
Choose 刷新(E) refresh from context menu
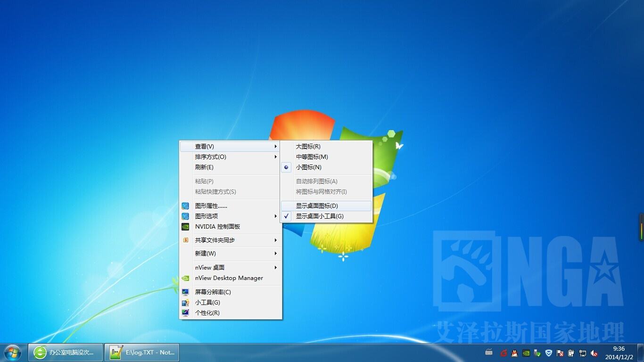tap(204, 167)
